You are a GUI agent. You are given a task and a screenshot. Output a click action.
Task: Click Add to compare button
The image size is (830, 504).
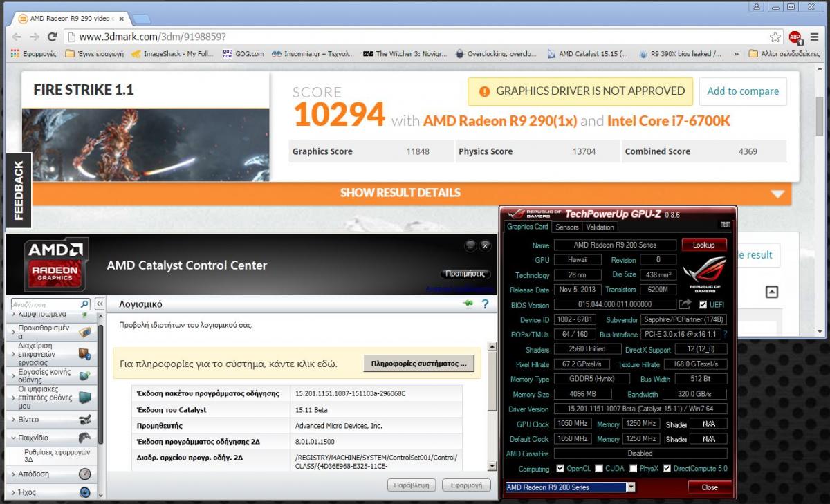point(743,91)
